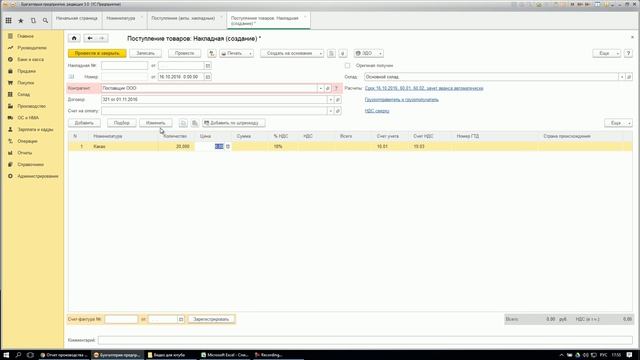Viewport: 640px width, 360px height.
Task: Open the НДС сверху link
Action: tap(377, 111)
